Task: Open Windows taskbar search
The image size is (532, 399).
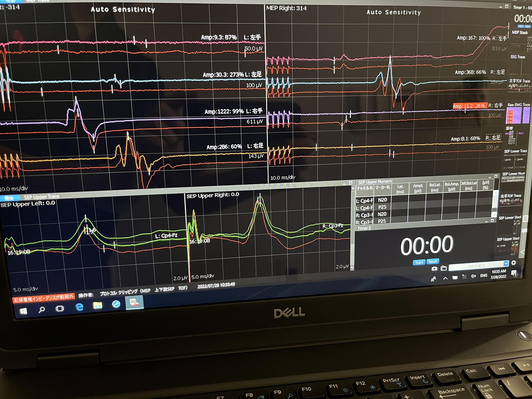Action: (42, 310)
